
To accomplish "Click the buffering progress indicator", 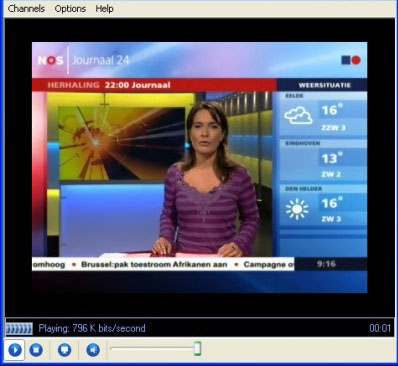I will [19, 329].
